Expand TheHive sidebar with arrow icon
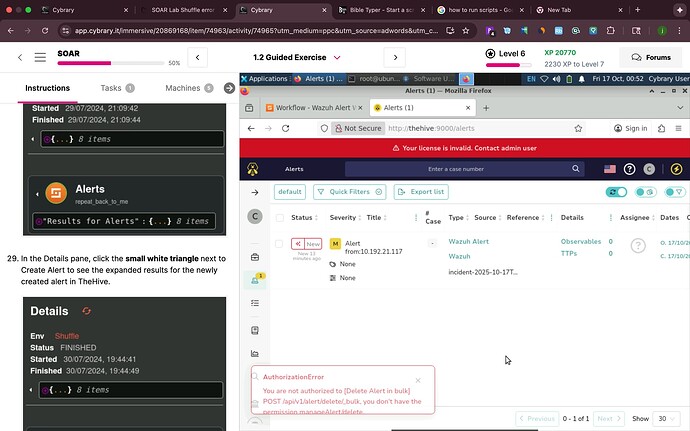Image resolution: width=690 pixels, height=431 pixels. [x=255, y=192]
